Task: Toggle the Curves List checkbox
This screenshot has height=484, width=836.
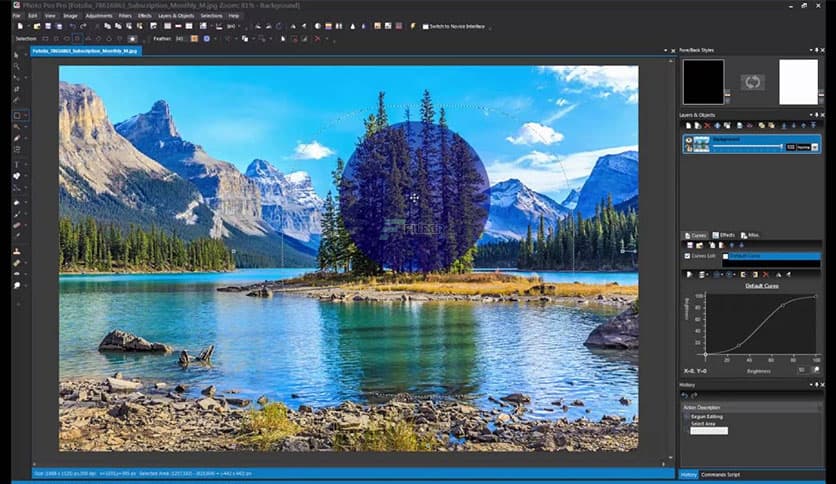Action: [x=687, y=256]
